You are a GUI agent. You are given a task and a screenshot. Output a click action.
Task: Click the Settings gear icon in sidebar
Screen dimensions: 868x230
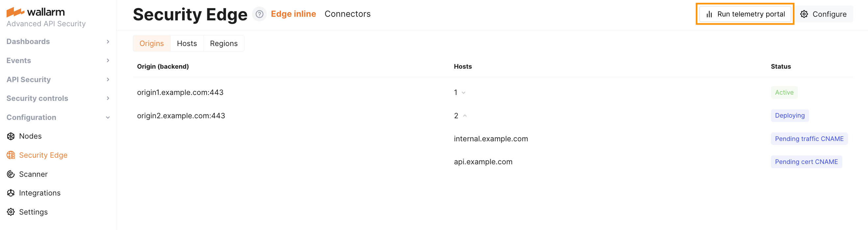(11, 212)
